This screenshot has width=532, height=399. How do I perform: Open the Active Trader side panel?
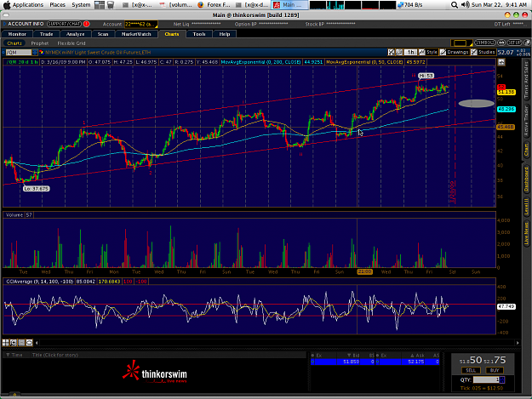coord(526,121)
